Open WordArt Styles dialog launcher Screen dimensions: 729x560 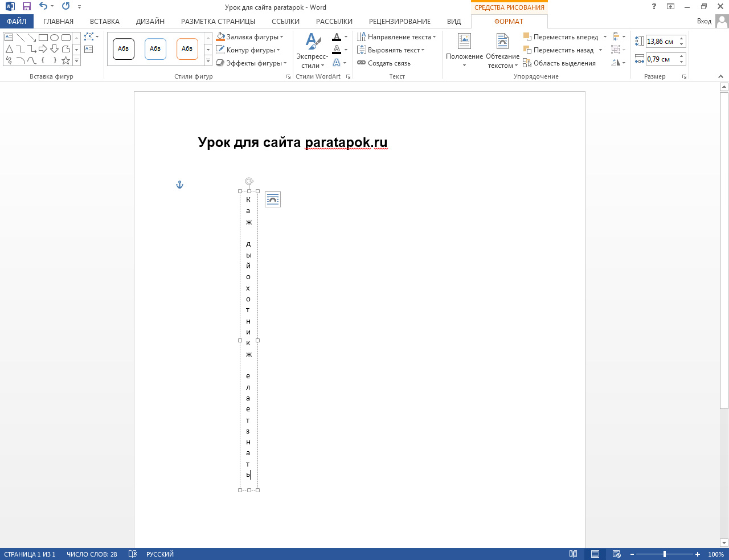click(348, 76)
